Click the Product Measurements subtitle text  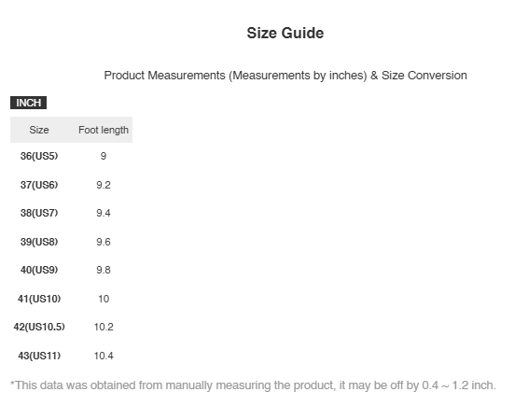point(285,76)
